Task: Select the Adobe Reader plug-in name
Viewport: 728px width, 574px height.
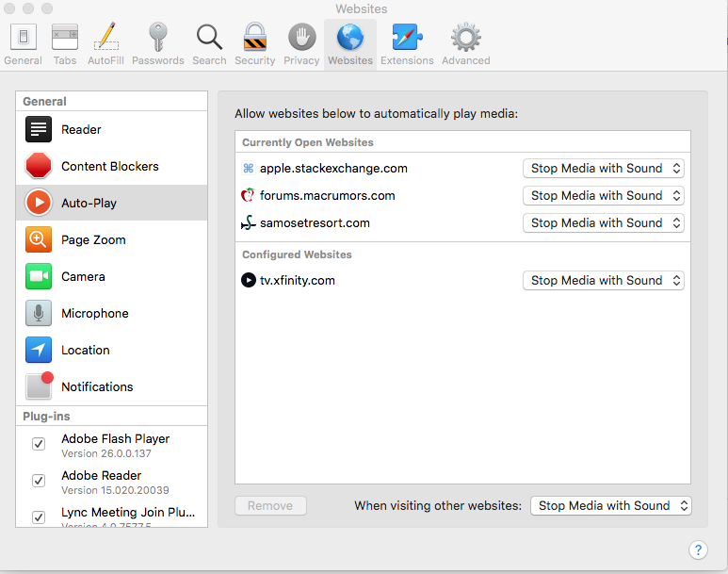Action: coord(101,475)
